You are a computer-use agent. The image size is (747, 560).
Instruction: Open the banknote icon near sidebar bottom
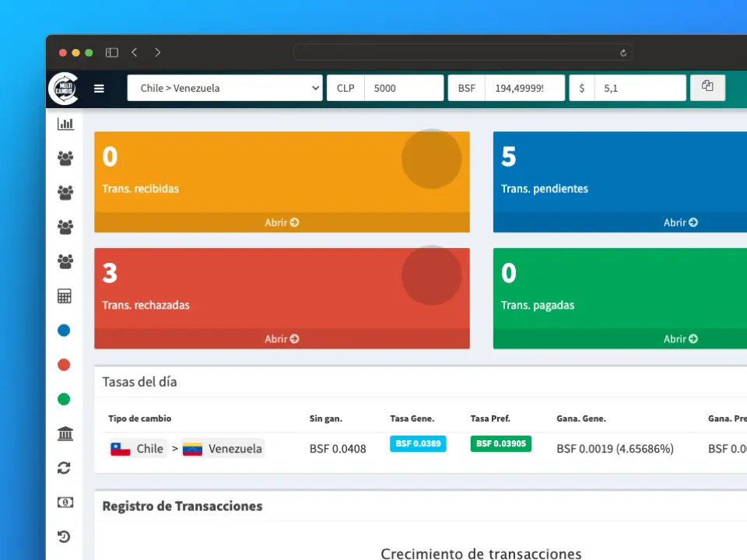(65, 502)
